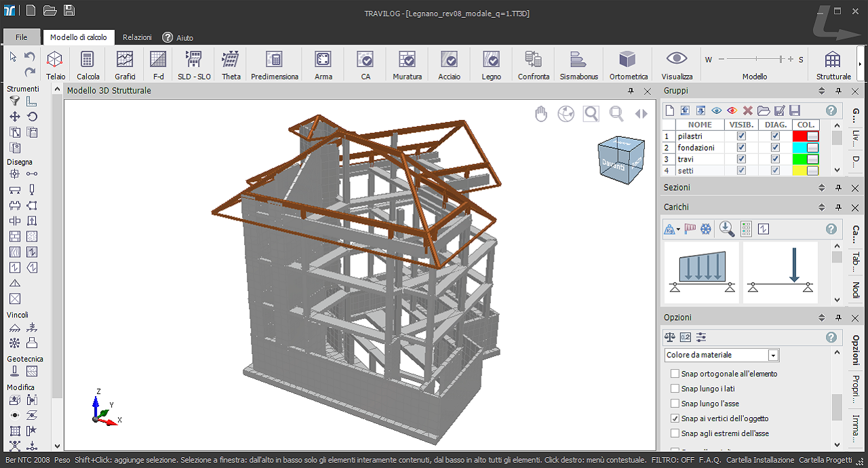This screenshot has height=468, width=868.
Task: Open the Theta analysis tool
Action: pyautogui.click(x=231, y=65)
